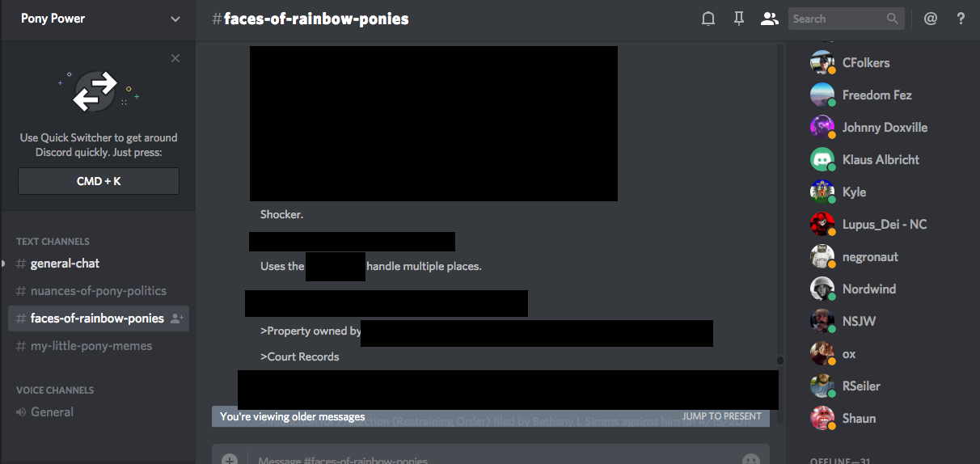Image resolution: width=980 pixels, height=464 pixels.
Task: Click the search magnifier icon
Action: coord(892,19)
